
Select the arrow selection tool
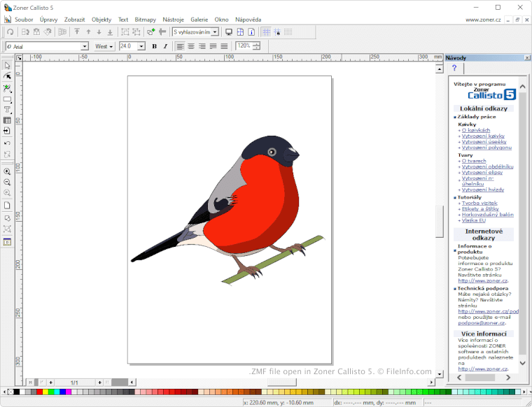(7, 66)
